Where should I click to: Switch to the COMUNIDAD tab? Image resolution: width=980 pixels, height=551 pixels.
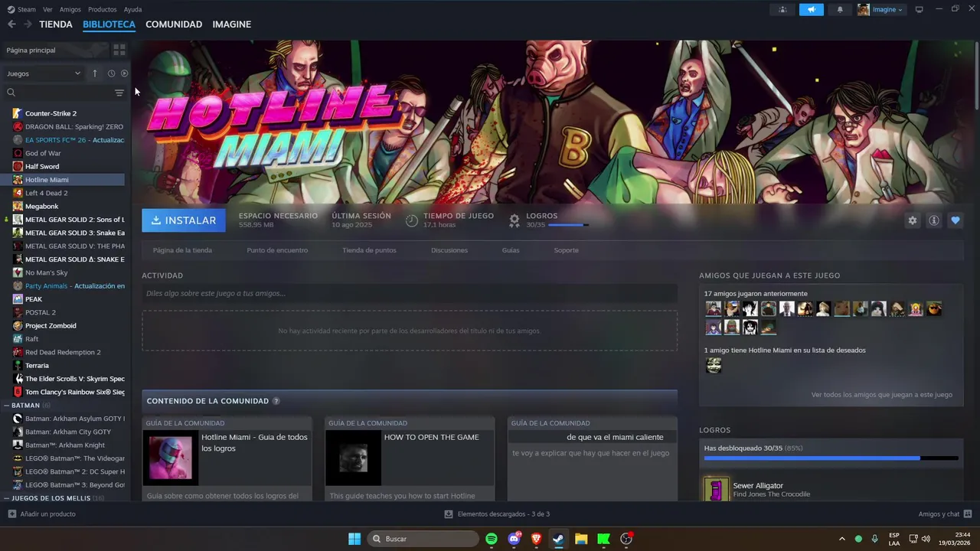[174, 24]
